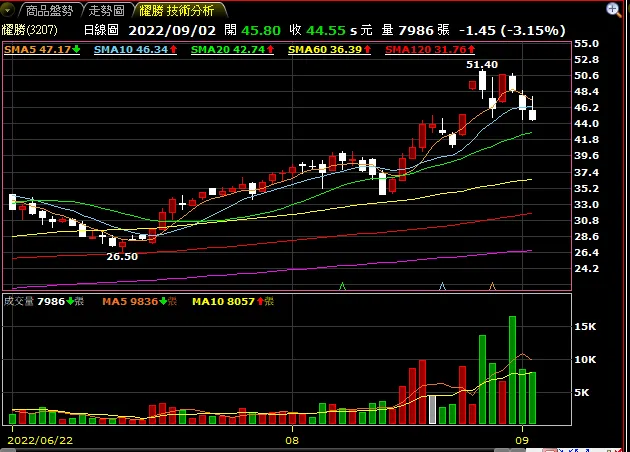Click the opening price 45.80
The width and height of the screenshot is (630, 452).
coord(261,31)
